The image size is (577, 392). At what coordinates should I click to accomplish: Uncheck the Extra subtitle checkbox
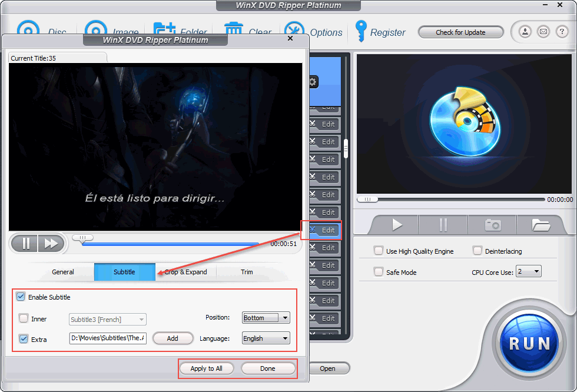(x=24, y=339)
